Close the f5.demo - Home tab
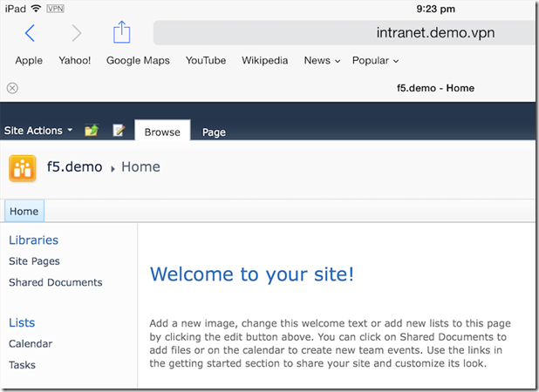539x392 pixels. point(12,88)
